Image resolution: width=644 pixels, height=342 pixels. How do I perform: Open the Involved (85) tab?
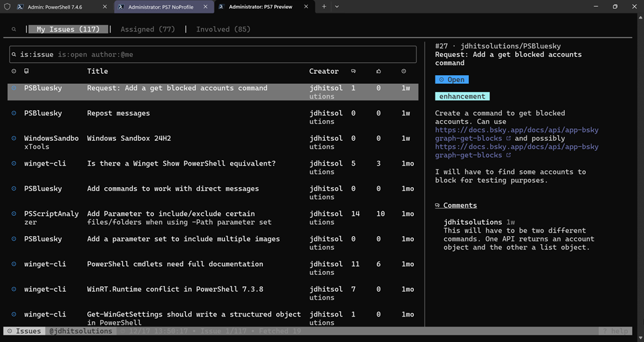(223, 29)
